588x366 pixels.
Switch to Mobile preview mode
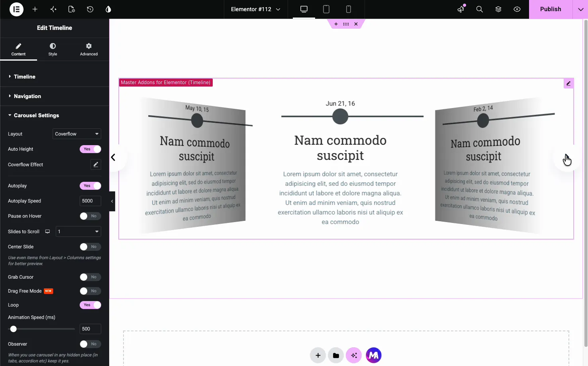click(x=349, y=9)
